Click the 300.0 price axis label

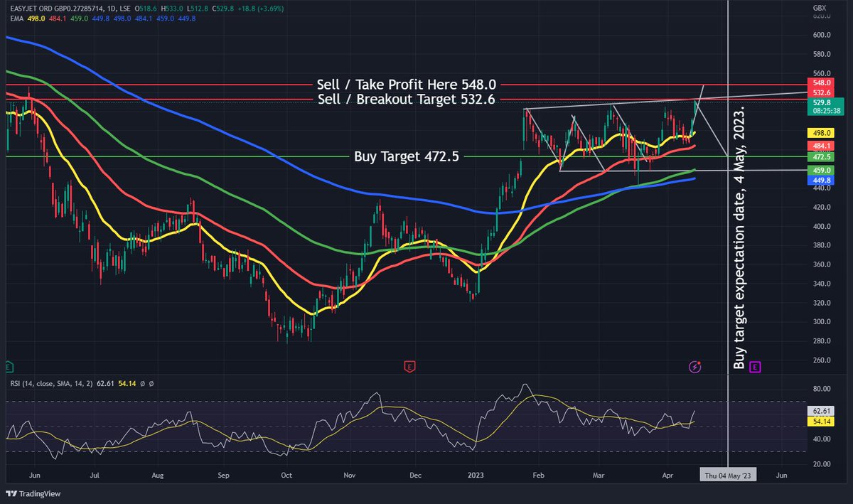(822, 322)
